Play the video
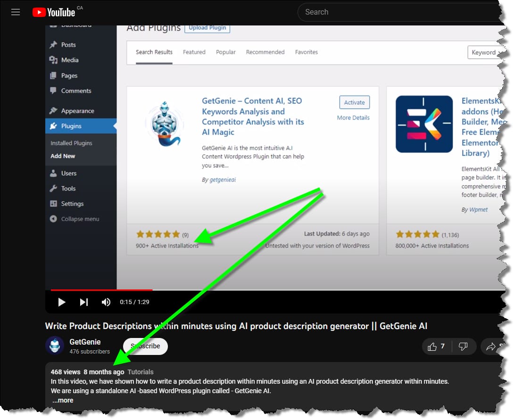This screenshot has height=420, width=514. tap(61, 302)
